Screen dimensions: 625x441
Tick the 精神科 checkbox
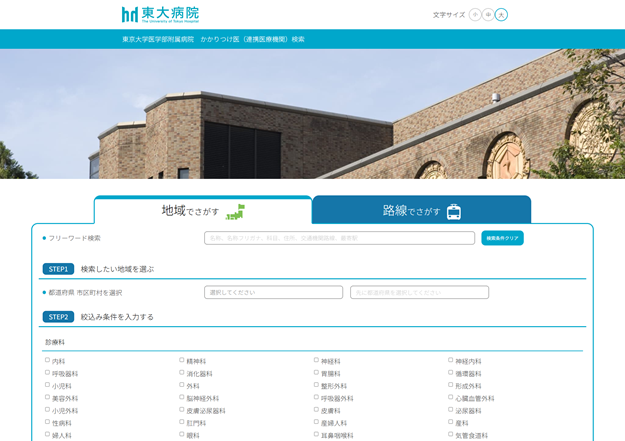point(182,360)
